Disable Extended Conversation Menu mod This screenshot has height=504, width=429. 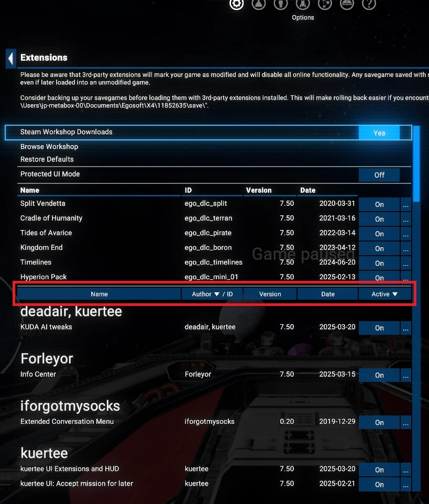[x=379, y=423]
